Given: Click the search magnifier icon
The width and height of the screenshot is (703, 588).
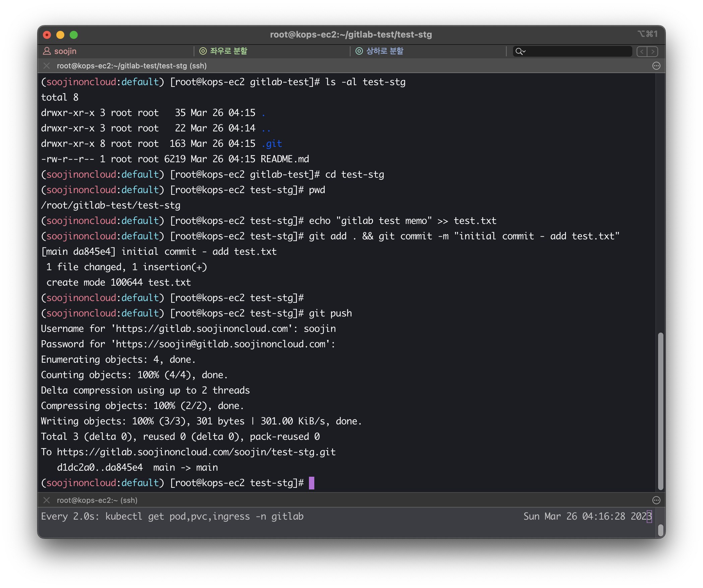Looking at the screenshot, I should 519,51.
